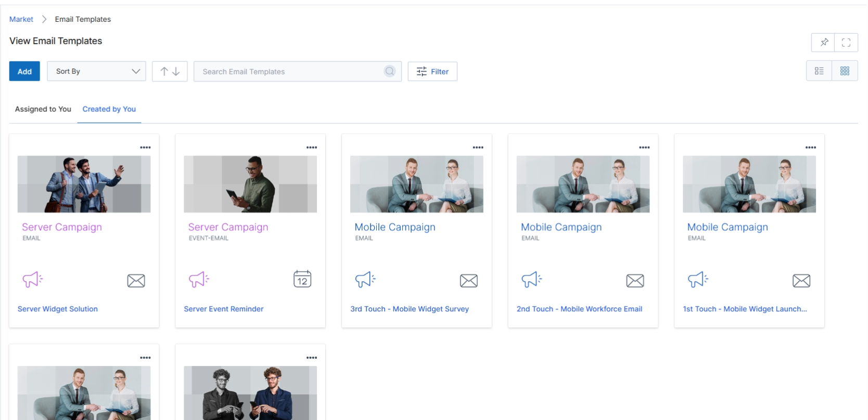
Task: Click the EMAIL label on 2nd Touch card
Action: click(530, 238)
